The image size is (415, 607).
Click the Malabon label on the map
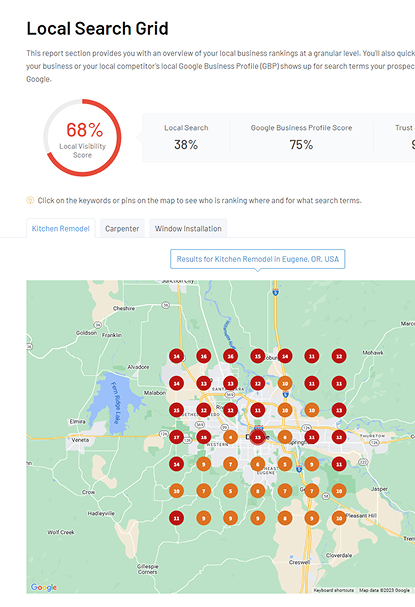tap(155, 393)
